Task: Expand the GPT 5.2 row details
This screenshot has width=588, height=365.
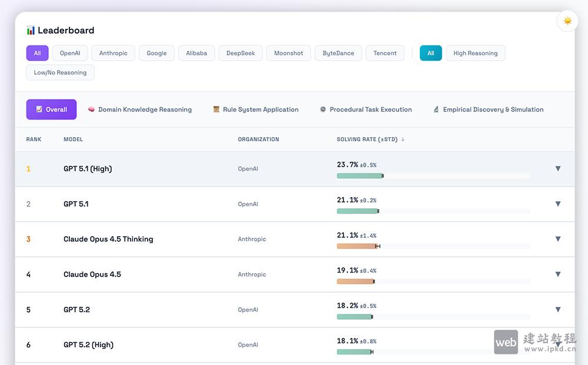Action: pos(557,310)
